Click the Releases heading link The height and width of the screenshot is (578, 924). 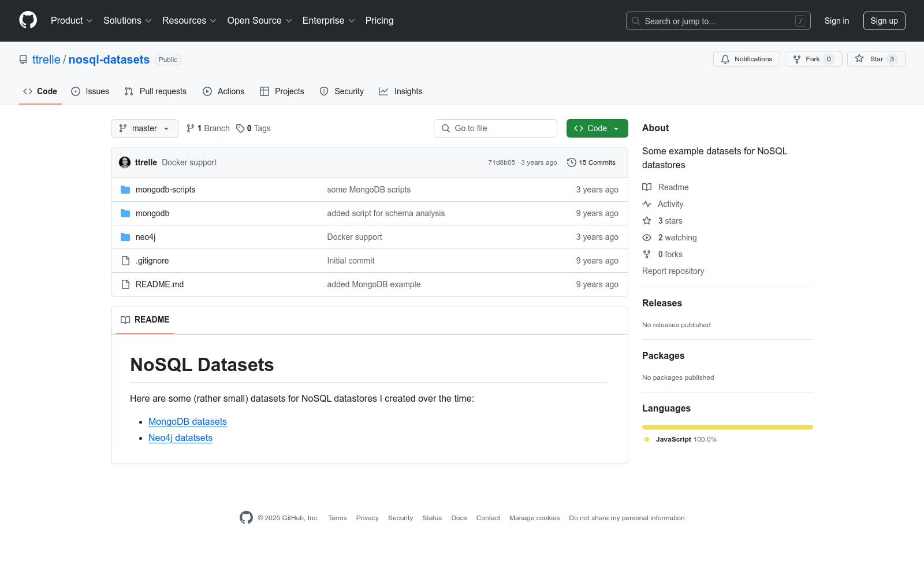(x=662, y=303)
